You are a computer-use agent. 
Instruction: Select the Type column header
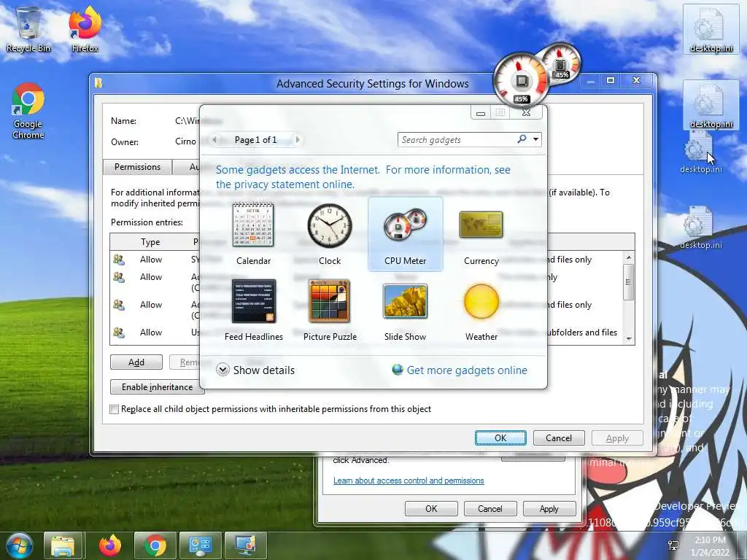coord(150,242)
